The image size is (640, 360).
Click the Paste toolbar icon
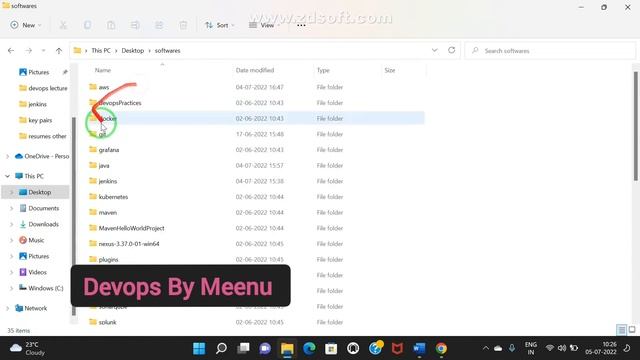point(111,25)
